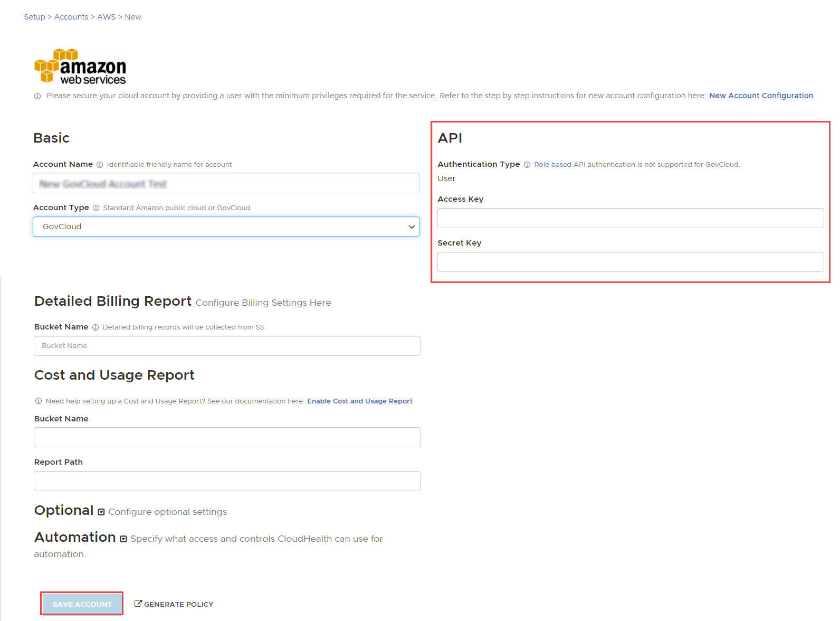The image size is (840, 621).
Task: Go to AWS in breadcrumb
Action: [106, 17]
